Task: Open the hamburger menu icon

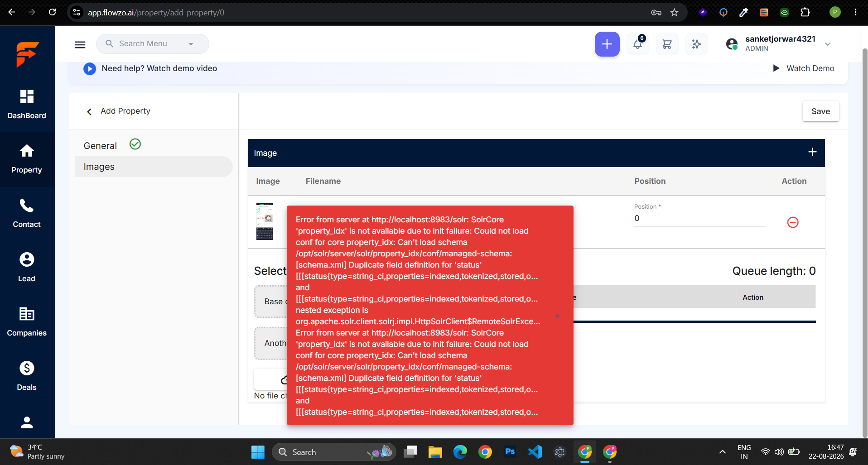Action: pyautogui.click(x=80, y=44)
